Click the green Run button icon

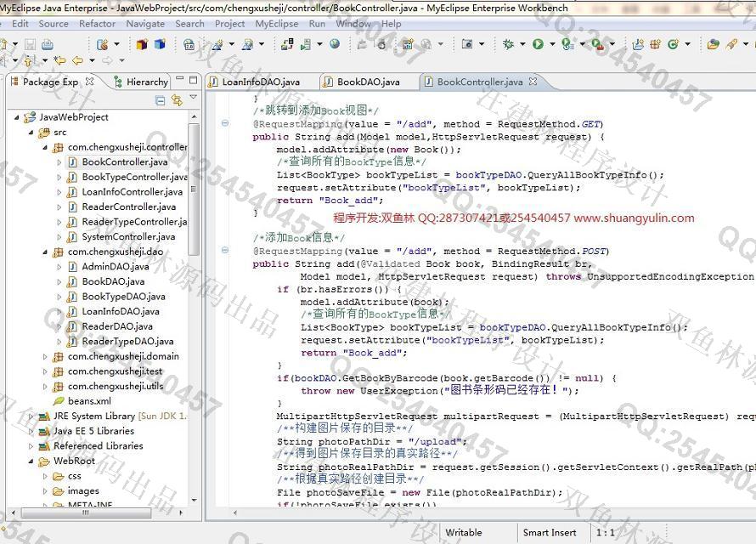click(x=538, y=44)
